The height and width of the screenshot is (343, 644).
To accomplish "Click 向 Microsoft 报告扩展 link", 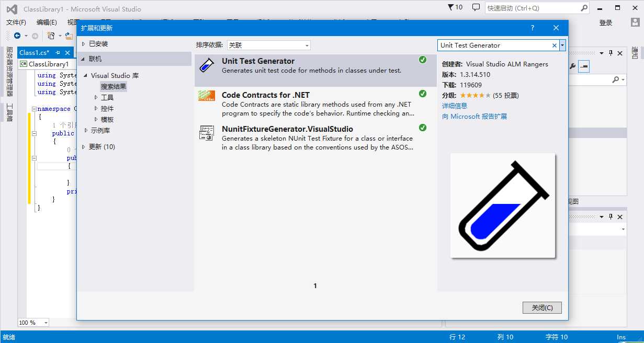I will click(474, 116).
